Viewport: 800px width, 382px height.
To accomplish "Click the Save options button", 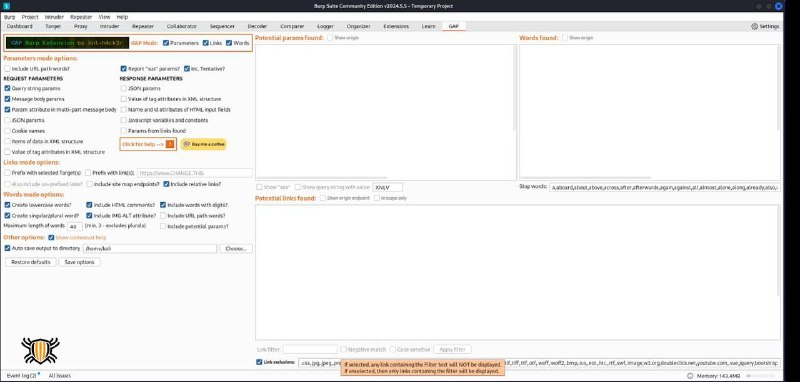I will (x=80, y=262).
